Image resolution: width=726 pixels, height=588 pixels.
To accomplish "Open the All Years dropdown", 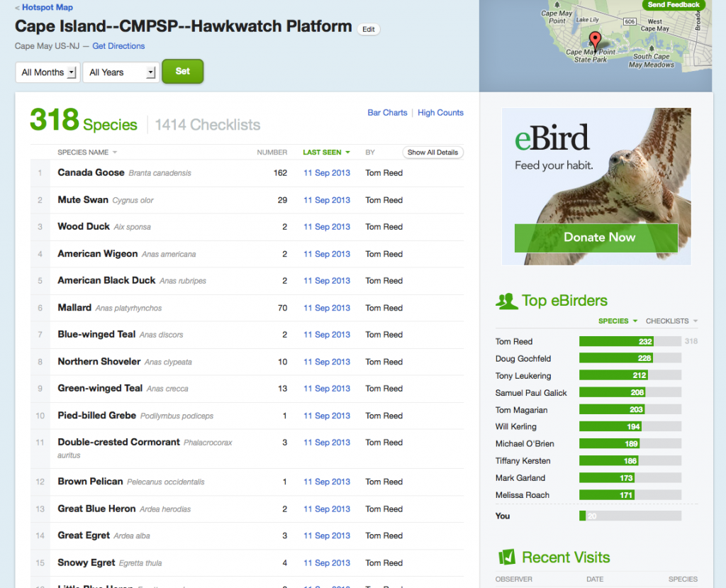I will (x=120, y=72).
